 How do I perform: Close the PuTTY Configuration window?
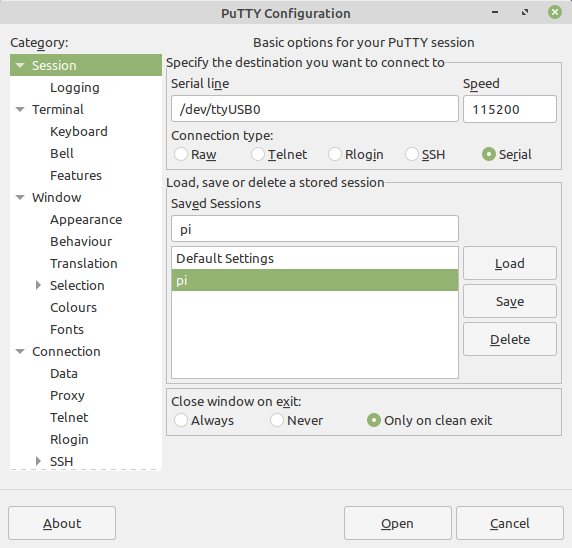(x=555, y=12)
